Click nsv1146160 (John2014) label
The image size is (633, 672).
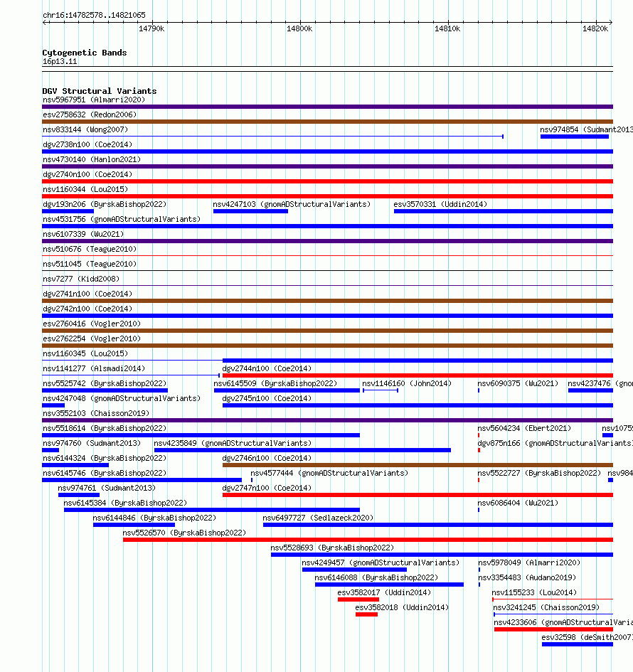pos(407,383)
